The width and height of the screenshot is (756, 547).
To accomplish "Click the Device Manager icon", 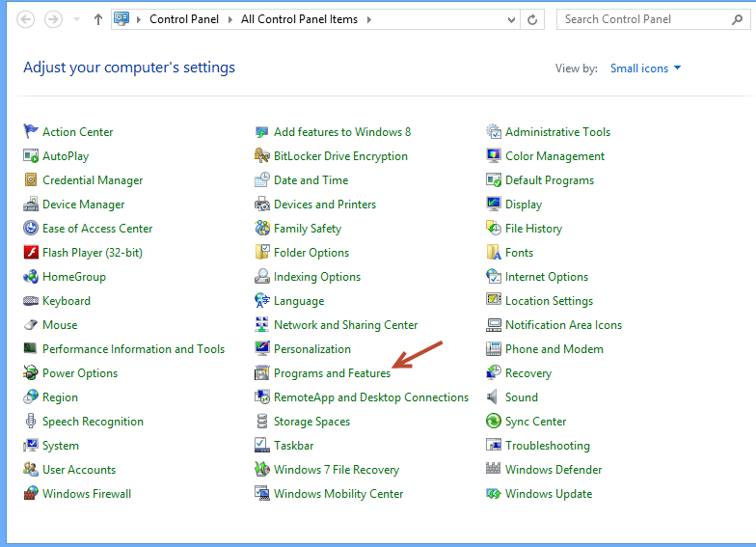I will [x=31, y=204].
